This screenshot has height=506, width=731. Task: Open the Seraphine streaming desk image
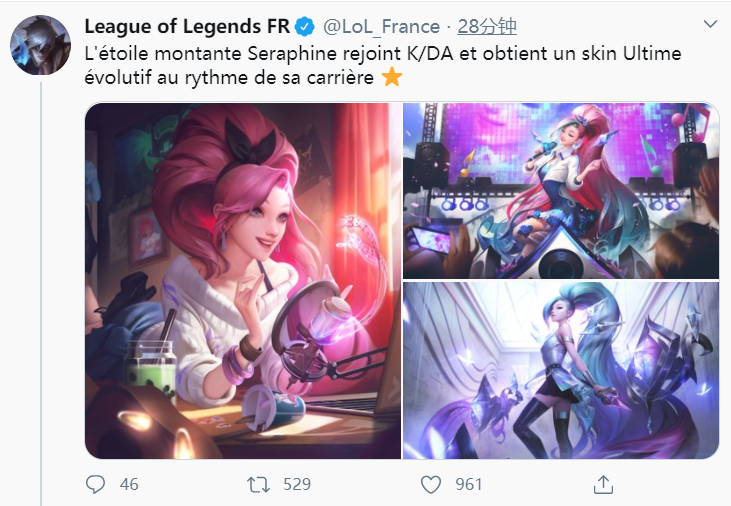click(x=243, y=281)
